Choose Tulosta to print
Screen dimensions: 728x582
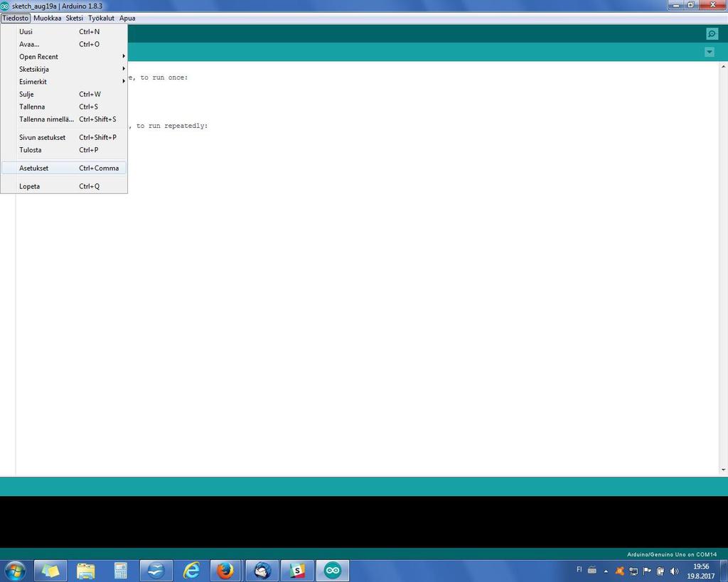(x=64, y=150)
